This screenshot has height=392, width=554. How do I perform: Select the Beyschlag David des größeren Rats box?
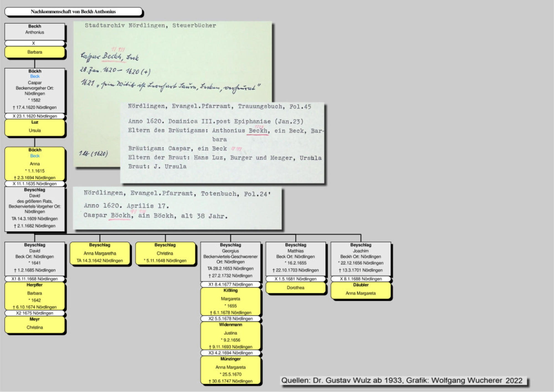pyautogui.click(x=35, y=209)
